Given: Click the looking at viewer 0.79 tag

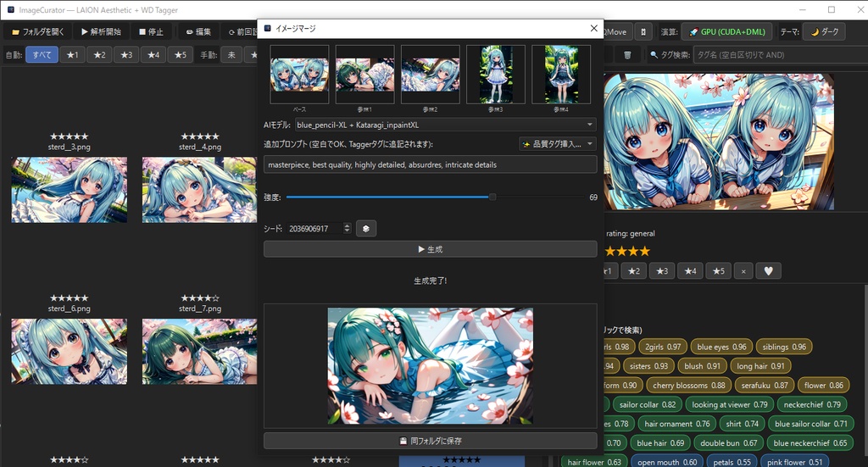Looking at the screenshot, I should 730,404.
